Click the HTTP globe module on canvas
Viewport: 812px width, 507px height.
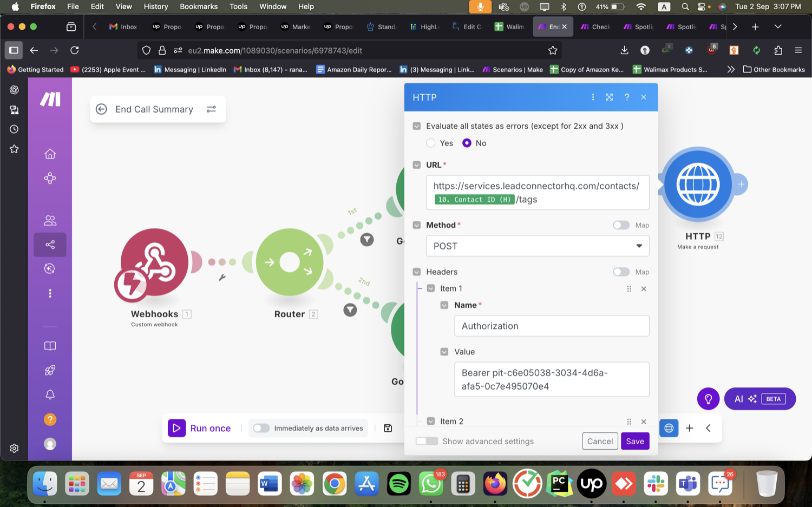coord(698,185)
